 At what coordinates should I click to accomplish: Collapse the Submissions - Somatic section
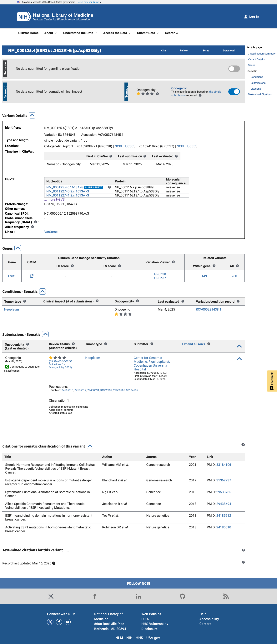[45, 334]
